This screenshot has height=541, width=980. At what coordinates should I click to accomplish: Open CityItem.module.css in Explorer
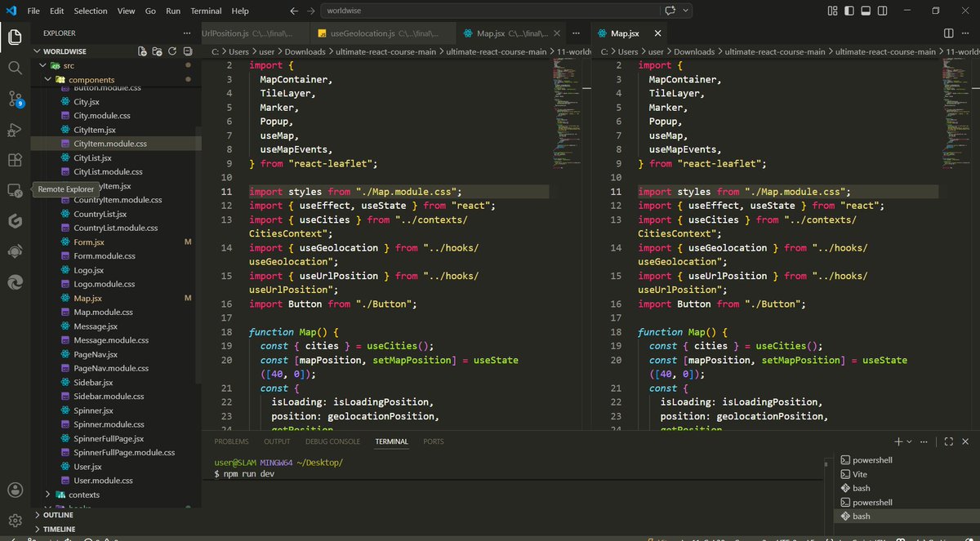[x=110, y=144]
